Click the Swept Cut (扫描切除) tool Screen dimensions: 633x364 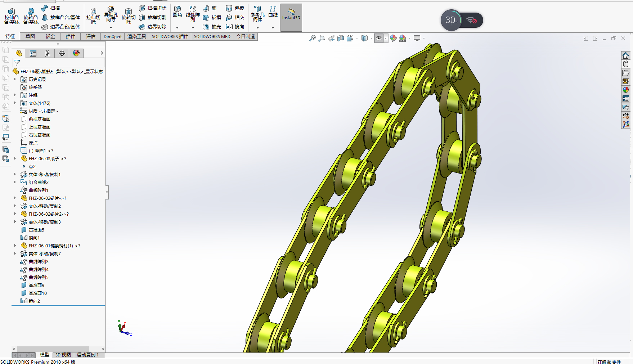[x=153, y=8]
